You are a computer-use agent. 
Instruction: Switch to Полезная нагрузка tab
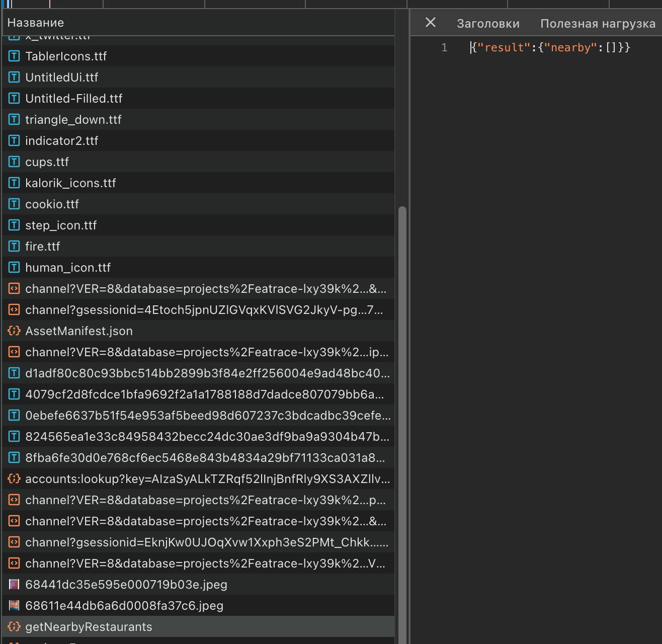[598, 24]
